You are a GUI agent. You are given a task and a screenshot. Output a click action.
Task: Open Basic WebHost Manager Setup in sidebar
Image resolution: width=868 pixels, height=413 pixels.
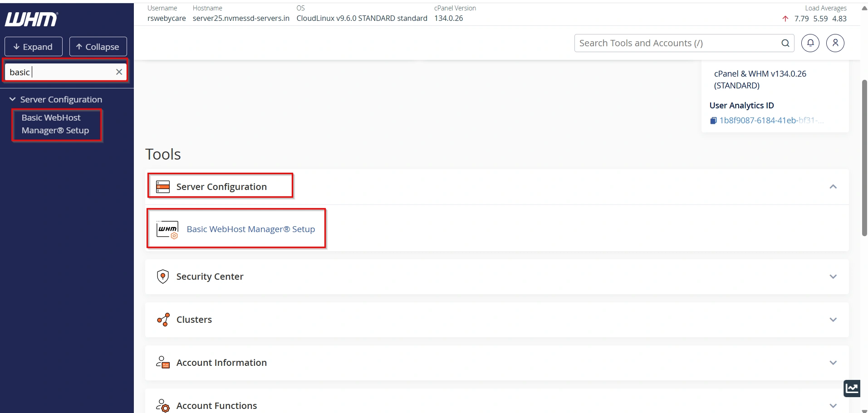tap(55, 124)
